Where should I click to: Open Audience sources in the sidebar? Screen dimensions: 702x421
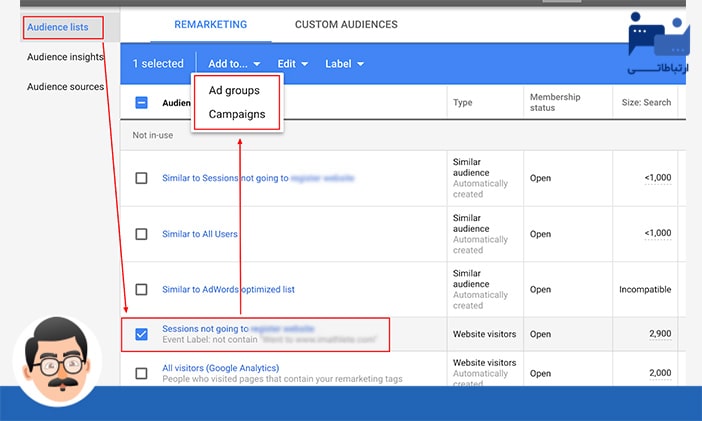click(x=65, y=87)
